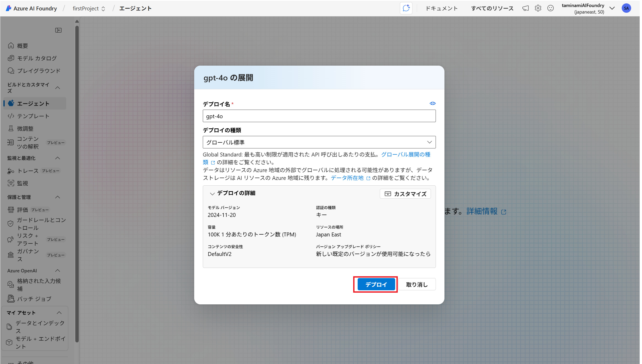Toggle eye icon beside デプロイ名
The width and height of the screenshot is (642, 364).
[x=432, y=103]
